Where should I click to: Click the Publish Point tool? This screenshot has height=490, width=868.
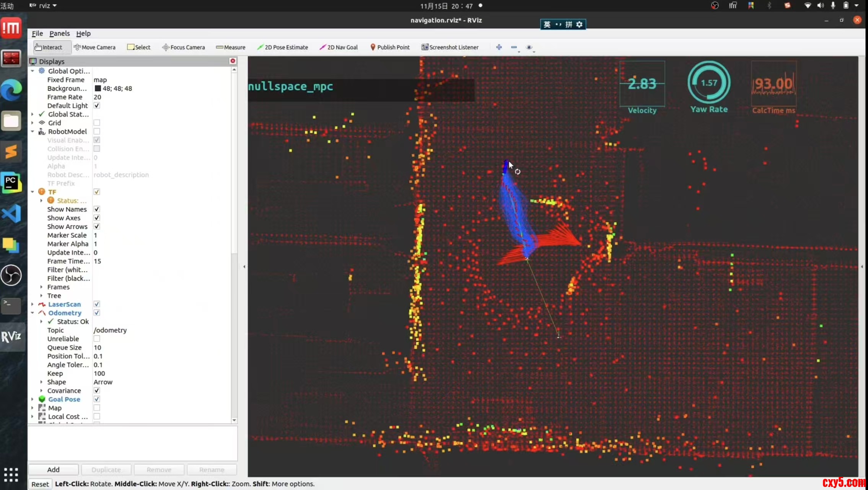coord(389,47)
